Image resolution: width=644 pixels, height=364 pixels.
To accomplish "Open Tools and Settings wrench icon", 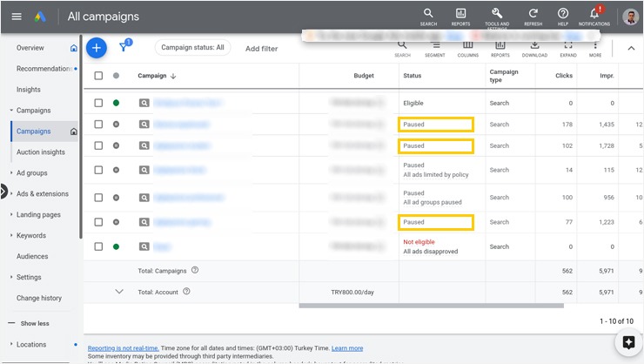I will pos(497,17).
